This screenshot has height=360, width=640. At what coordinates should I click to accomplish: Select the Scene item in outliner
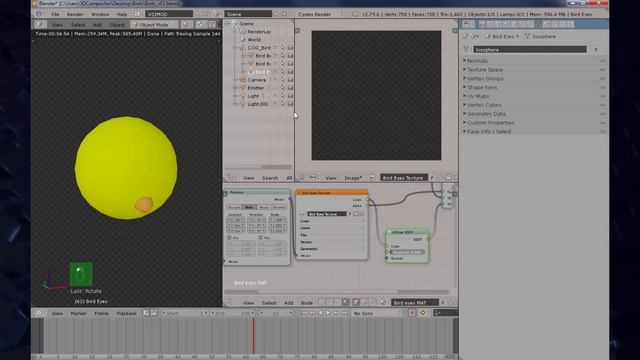[x=246, y=24]
